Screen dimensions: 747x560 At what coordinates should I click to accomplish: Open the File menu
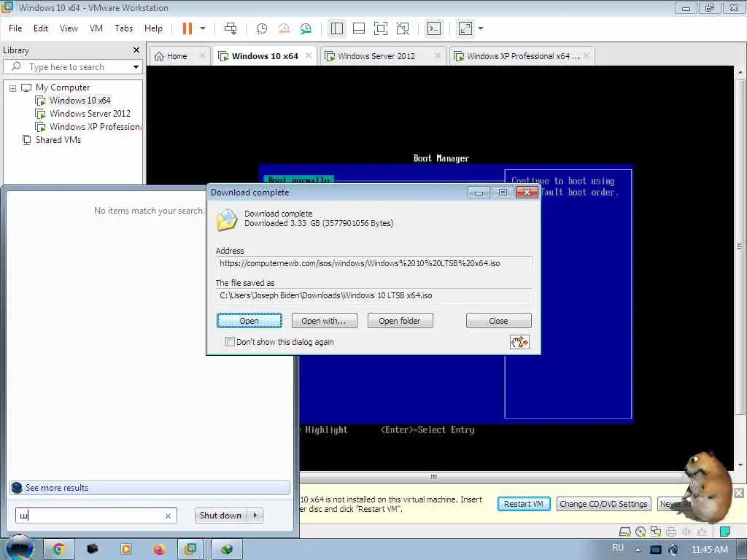click(15, 28)
